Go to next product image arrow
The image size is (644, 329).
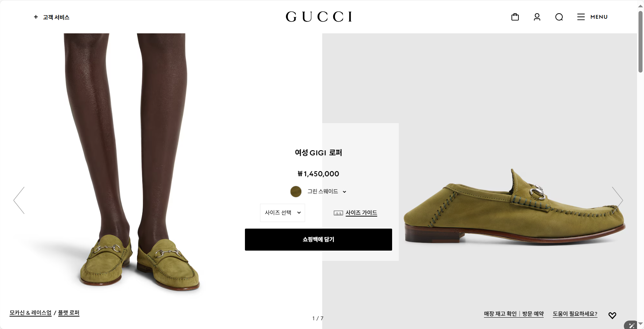point(617,200)
